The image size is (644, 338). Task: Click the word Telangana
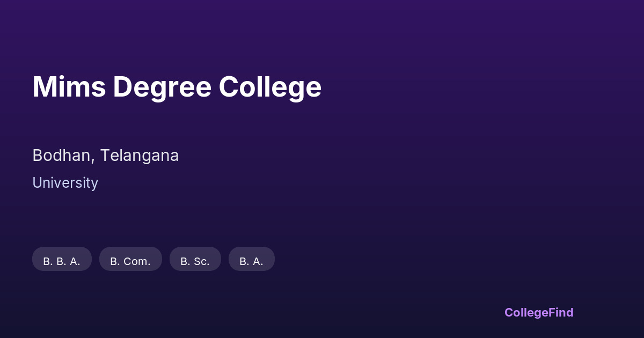(x=139, y=156)
